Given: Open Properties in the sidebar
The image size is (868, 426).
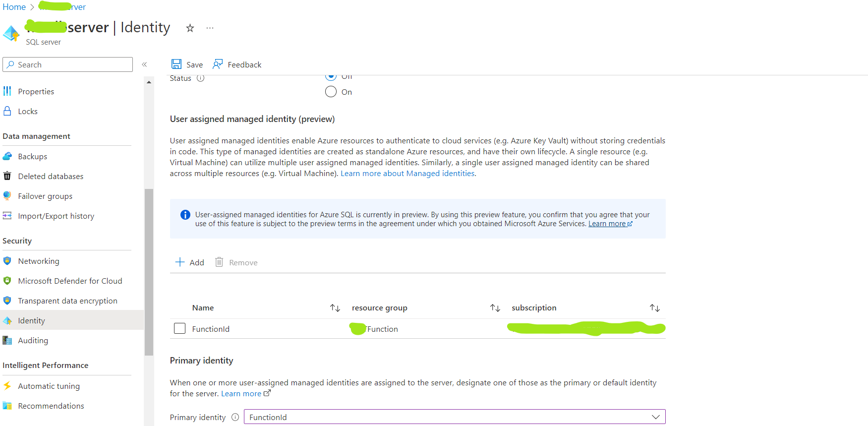Looking at the screenshot, I should (x=36, y=91).
